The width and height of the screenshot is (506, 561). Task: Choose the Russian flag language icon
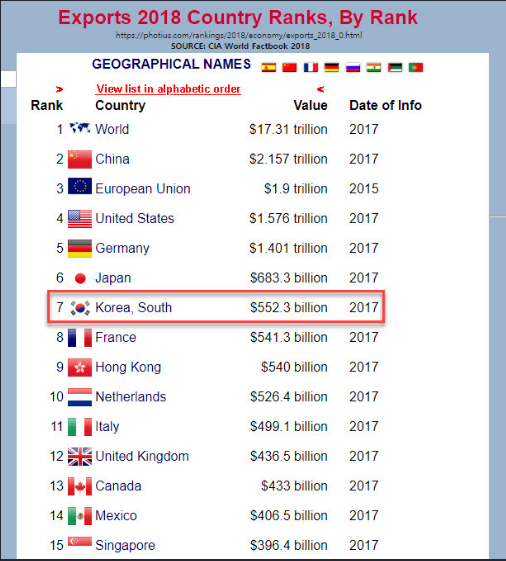pyautogui.click(x=353, y=67)
